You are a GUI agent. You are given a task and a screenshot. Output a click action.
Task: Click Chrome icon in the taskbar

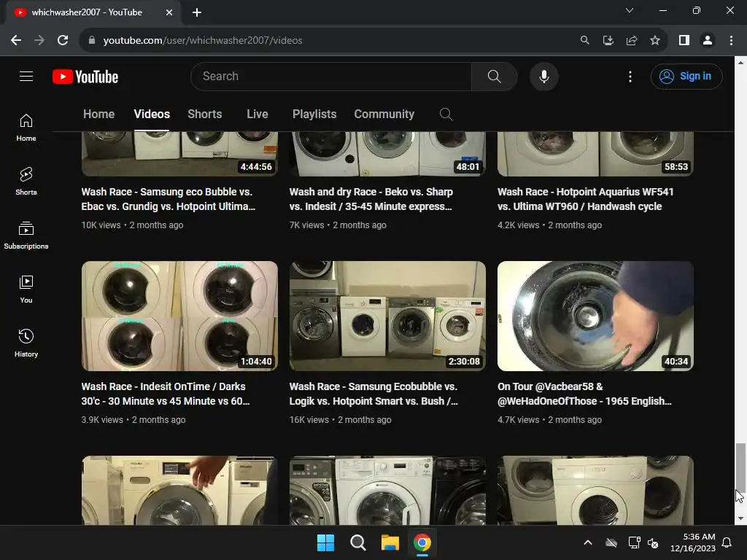422,542
